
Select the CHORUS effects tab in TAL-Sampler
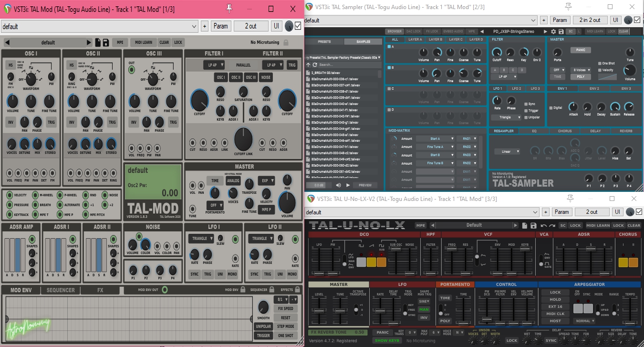(564, 131)
